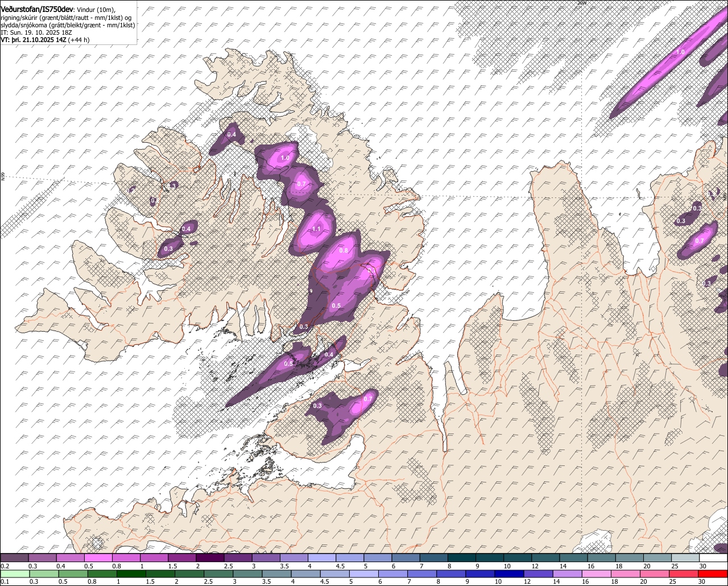Click the '30' label in the lower legend row
The height and width of the screenshot is (586, 728).
pyautogui.click(x=702, y=581)
